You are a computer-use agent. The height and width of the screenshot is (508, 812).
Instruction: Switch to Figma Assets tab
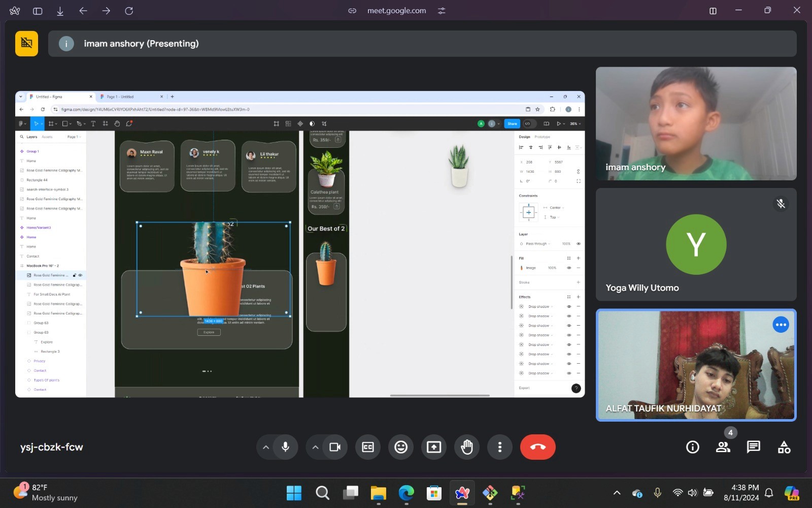point(47,137)
